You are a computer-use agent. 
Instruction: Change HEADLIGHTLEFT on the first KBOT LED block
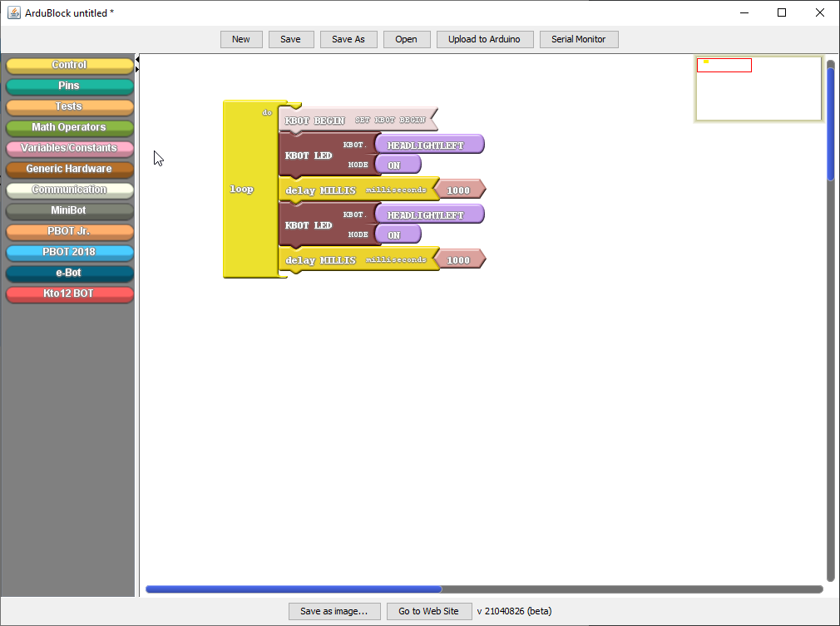coord(429,144)
